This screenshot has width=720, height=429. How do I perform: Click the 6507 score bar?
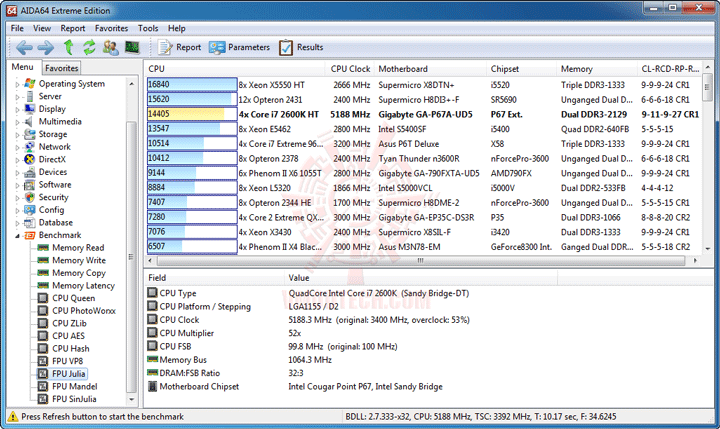(192, 247)
